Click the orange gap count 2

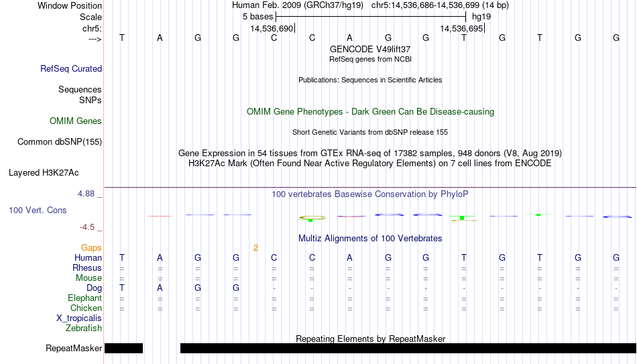(255, 248)
